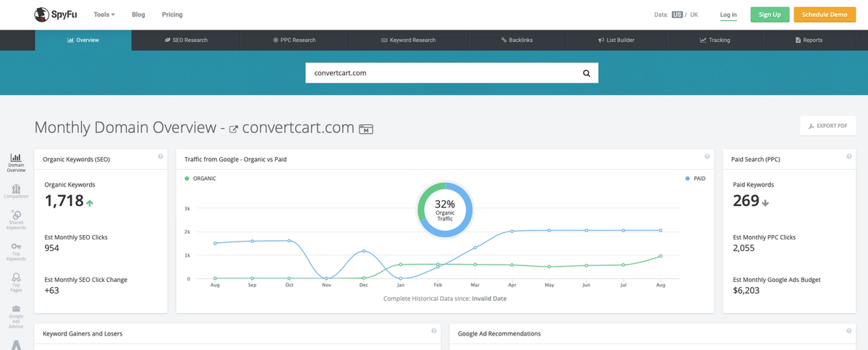
Task: Open Shared Keywords in the sidebar
Action: pyautogui.click(x=16, y=220)
